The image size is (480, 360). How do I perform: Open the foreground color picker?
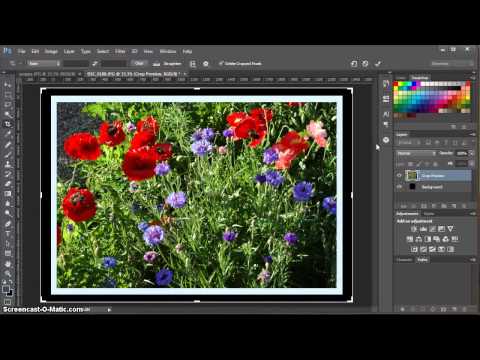6,289
